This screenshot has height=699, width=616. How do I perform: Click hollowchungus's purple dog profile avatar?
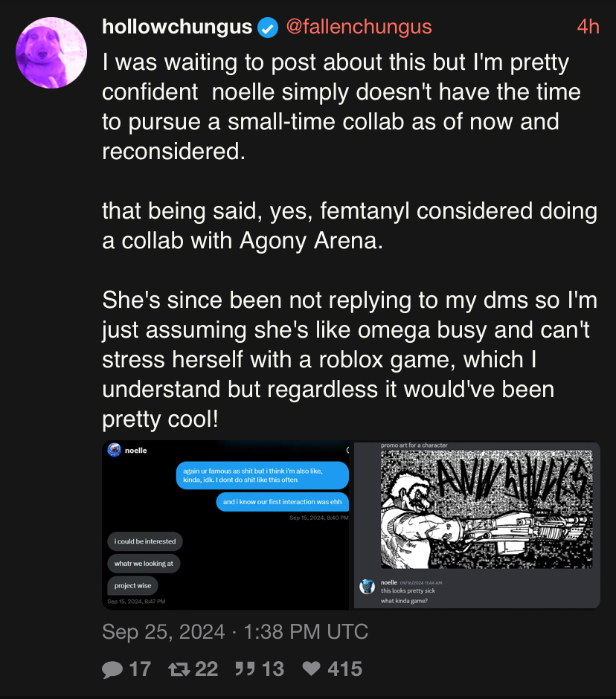51,53
